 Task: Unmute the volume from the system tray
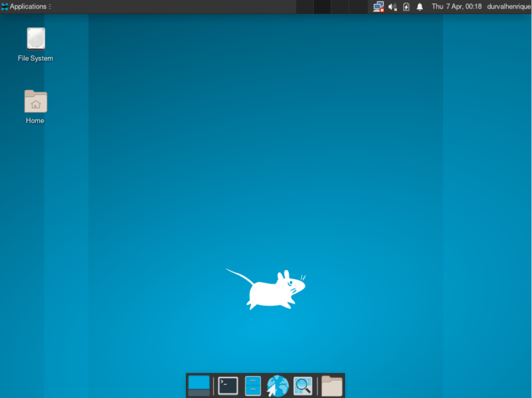pyautogui.click(x=392, y=7)
